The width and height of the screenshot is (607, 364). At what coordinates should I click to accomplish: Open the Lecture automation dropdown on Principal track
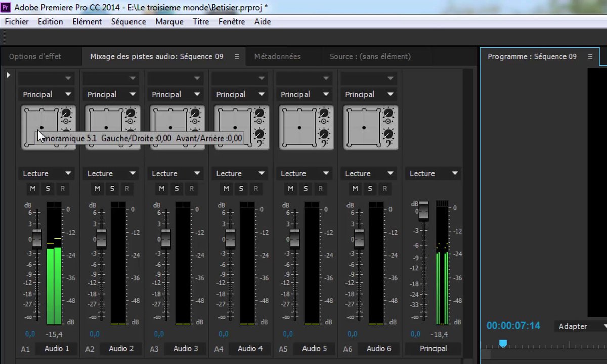pos(433,173)
